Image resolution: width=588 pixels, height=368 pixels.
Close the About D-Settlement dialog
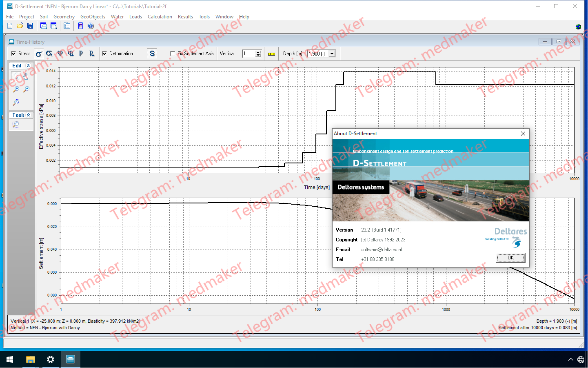(x=523, y=134)
